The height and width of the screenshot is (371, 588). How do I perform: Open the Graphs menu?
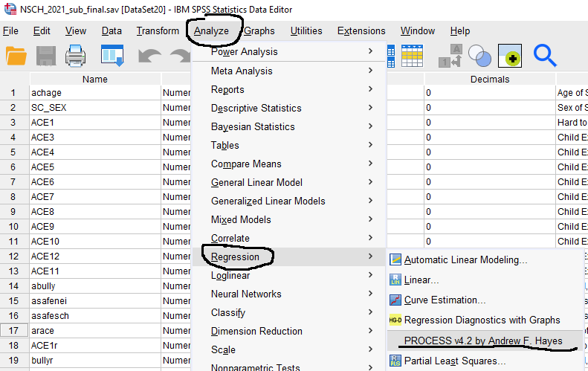[259, 30]
